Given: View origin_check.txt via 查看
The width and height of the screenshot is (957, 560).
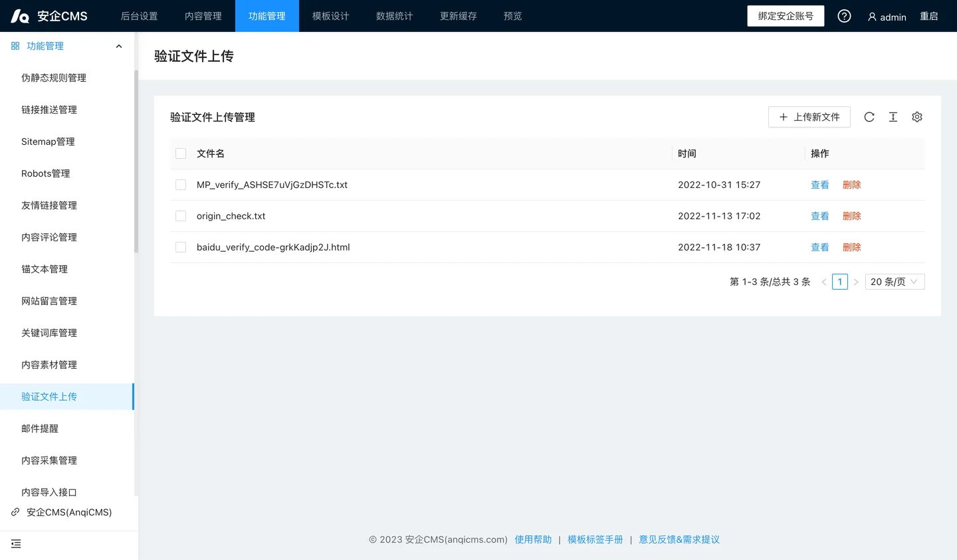Looking at the screenshot, I should click(x=820, y=216).
